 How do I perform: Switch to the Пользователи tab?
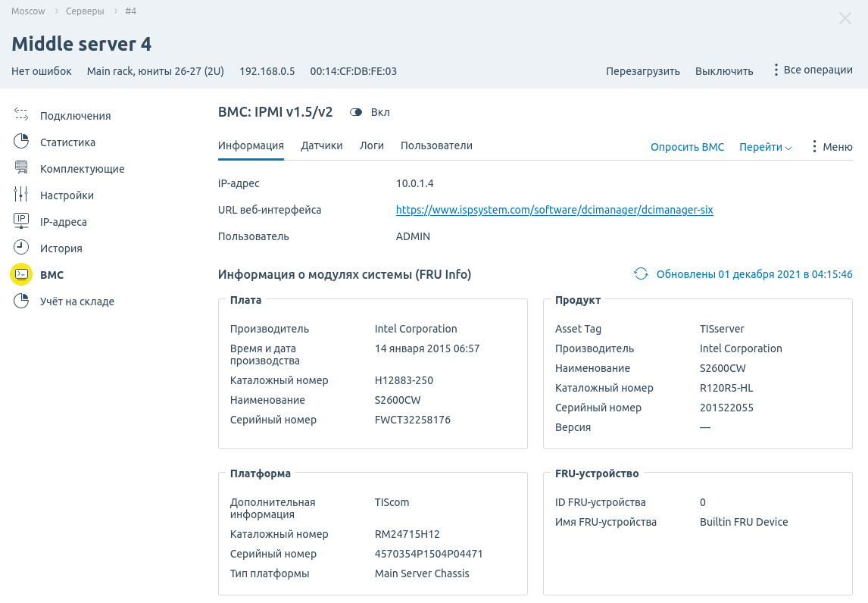[x=436, y=145]
